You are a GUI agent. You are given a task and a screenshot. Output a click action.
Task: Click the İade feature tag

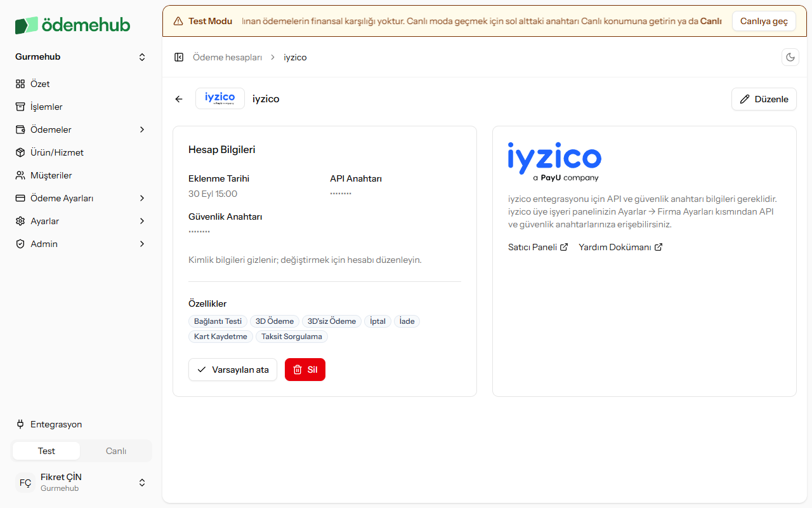(407, 321)
